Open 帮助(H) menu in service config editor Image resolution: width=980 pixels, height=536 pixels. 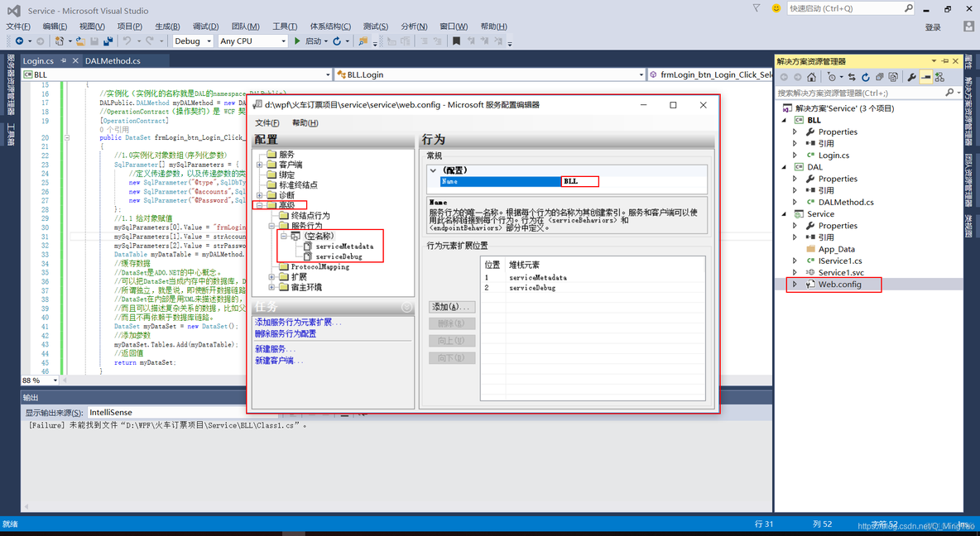tap(305, 122)
